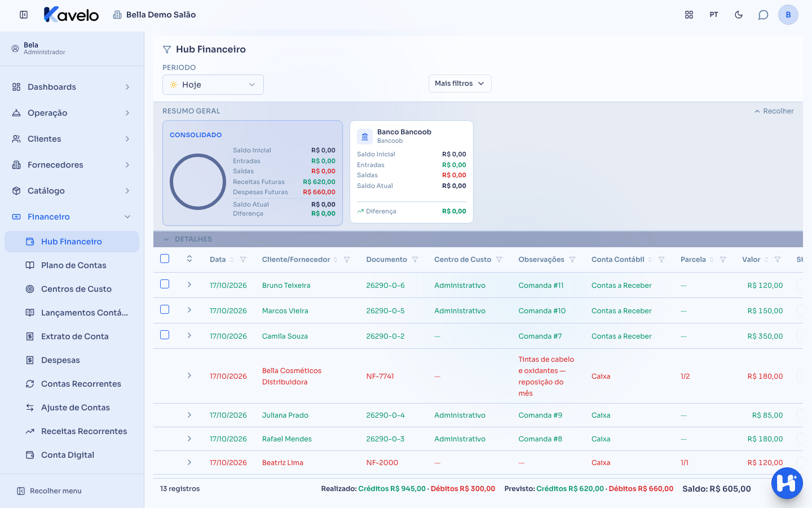Expand the Dashboards menu
This screenshot has height=508, width=812.
pyautogui.click(x=72, y=87)
